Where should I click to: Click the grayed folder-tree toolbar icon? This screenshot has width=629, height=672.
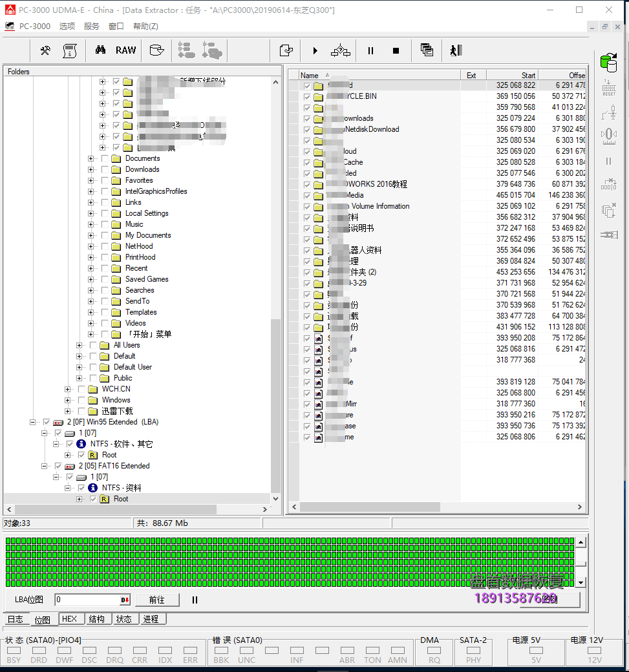pos(187,50)
